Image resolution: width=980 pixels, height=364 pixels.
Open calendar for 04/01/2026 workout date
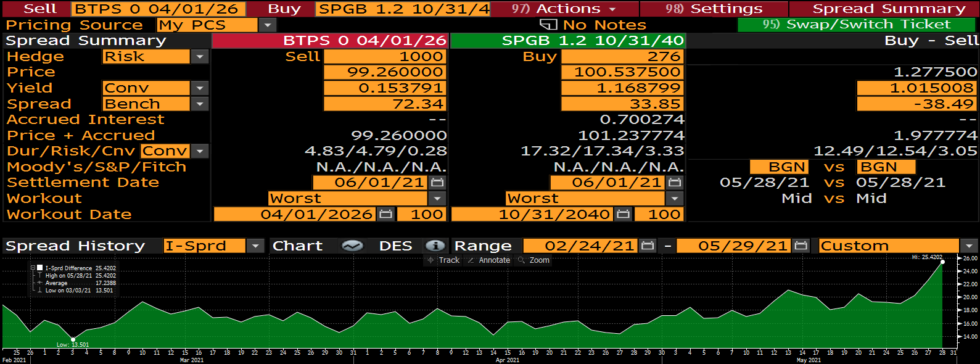pos(385,215)
